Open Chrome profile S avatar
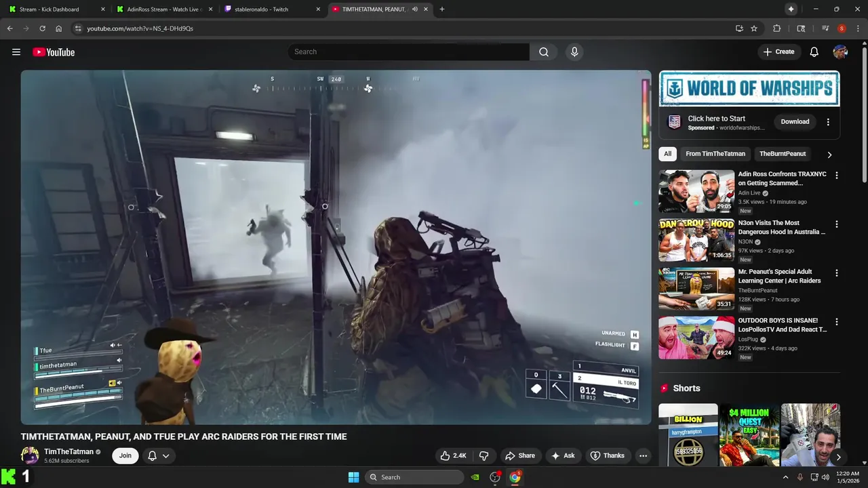The width and height of the screenshot is (868, 488). (x=842, y=28)
